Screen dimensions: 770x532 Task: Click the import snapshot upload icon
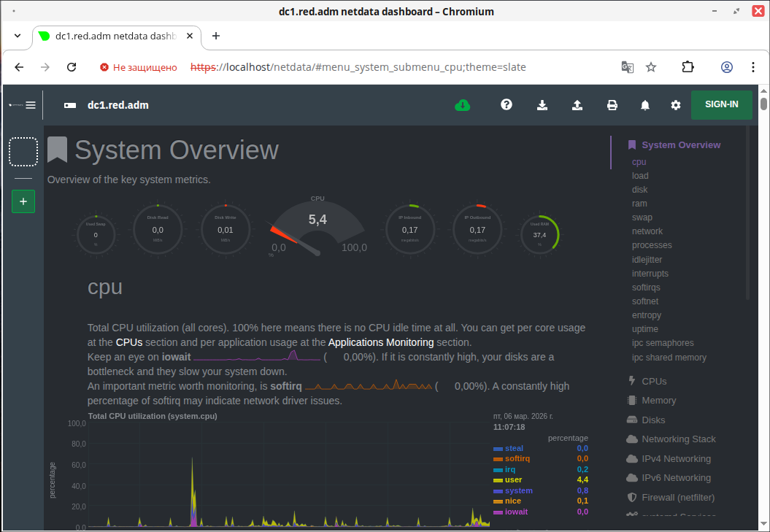coord(577,105)
